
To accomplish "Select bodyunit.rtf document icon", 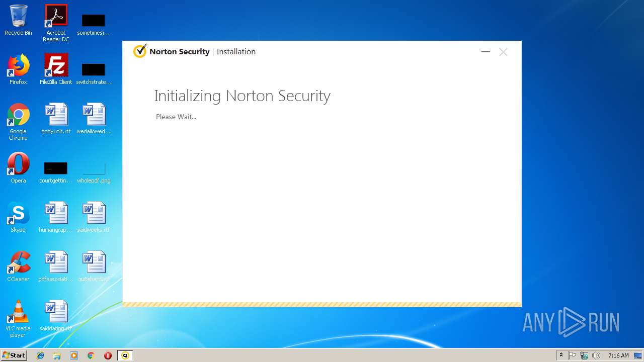I will [x=56, y=119].
